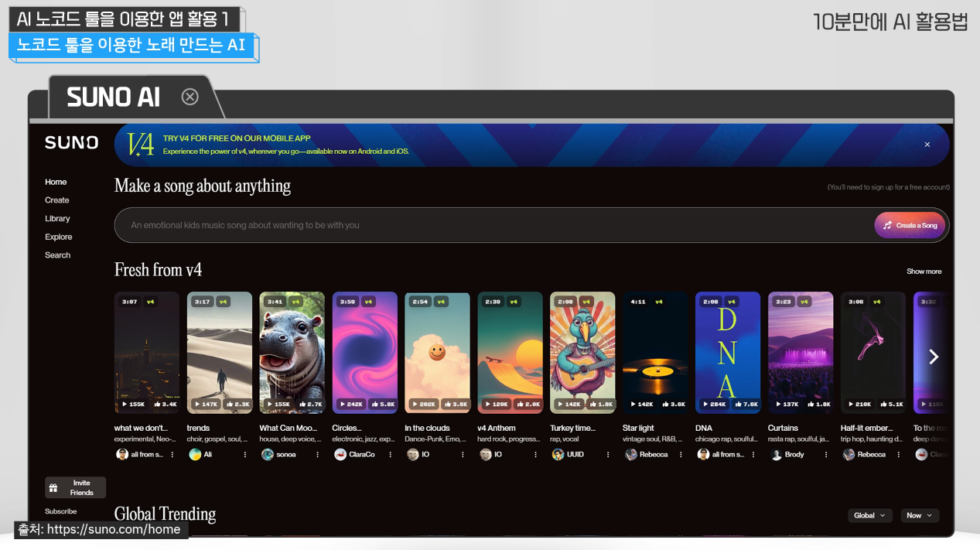The width and height of the screenshot is (980, 550).
Task: Dismiss the V4 mobile app banner
Action: [927, 145]
